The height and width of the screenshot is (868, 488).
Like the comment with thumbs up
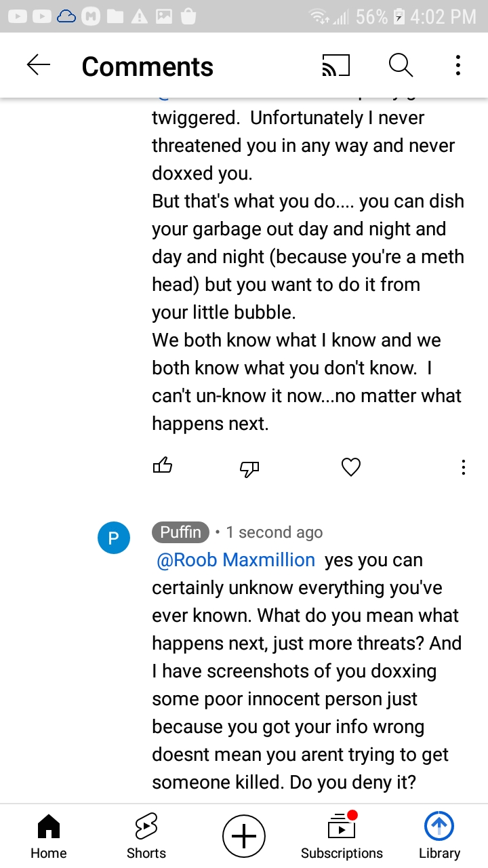(163, 467)
